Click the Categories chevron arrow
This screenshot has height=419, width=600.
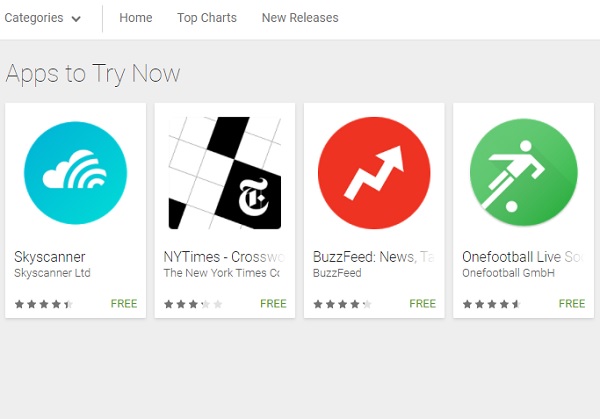(76, 19)
